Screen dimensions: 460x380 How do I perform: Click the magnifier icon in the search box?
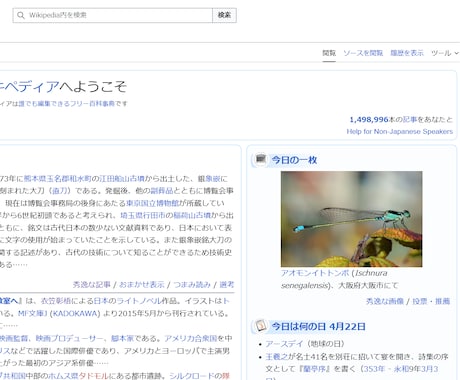coord(21,15)
